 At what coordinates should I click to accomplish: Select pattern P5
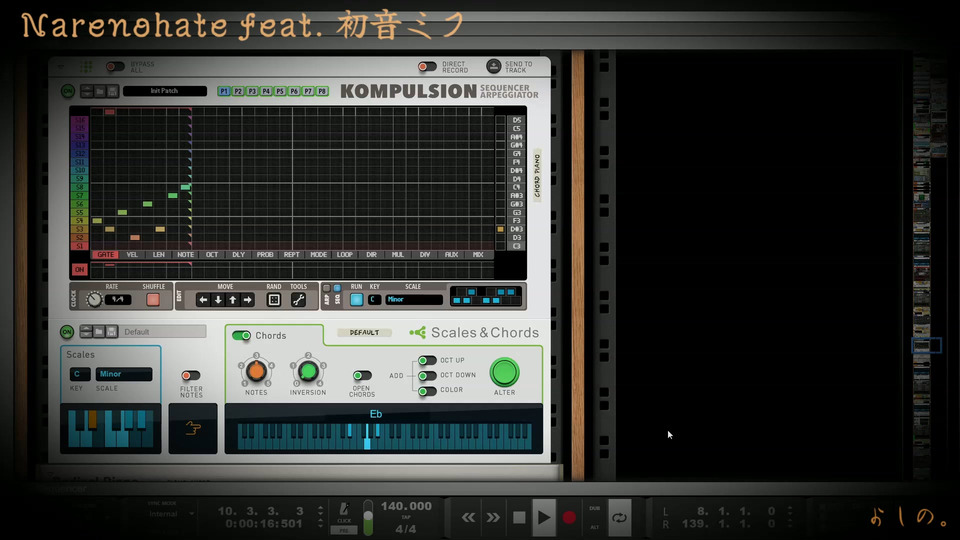click(280, 91)
